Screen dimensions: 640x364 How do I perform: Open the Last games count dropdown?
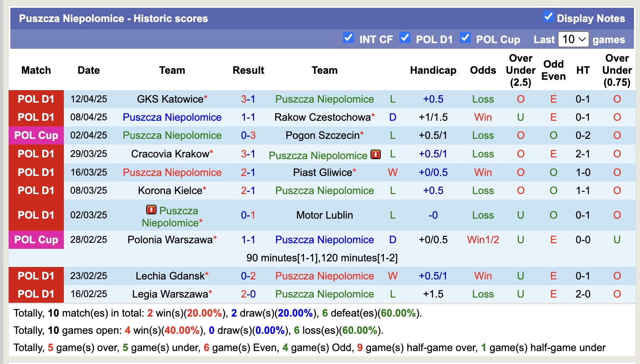point(574,39)
